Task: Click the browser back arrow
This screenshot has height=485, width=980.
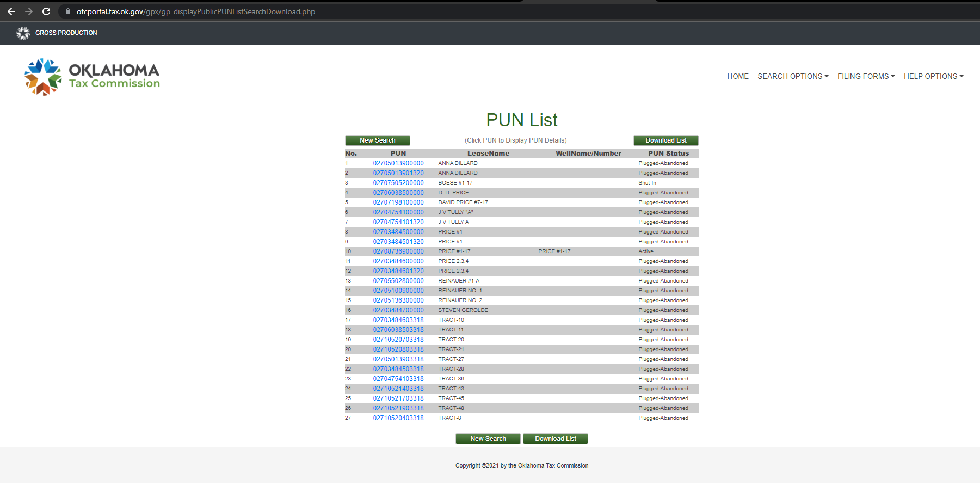Action: 11,11
